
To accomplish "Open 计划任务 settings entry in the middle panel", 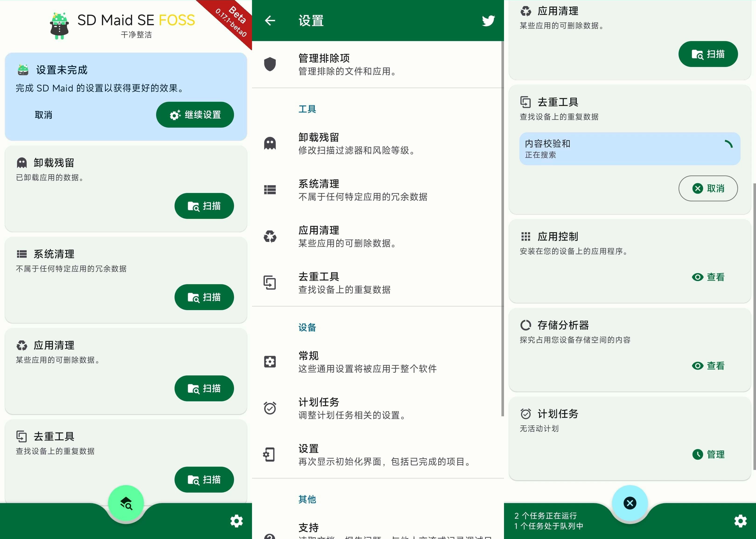I will [x=377, y=408].
